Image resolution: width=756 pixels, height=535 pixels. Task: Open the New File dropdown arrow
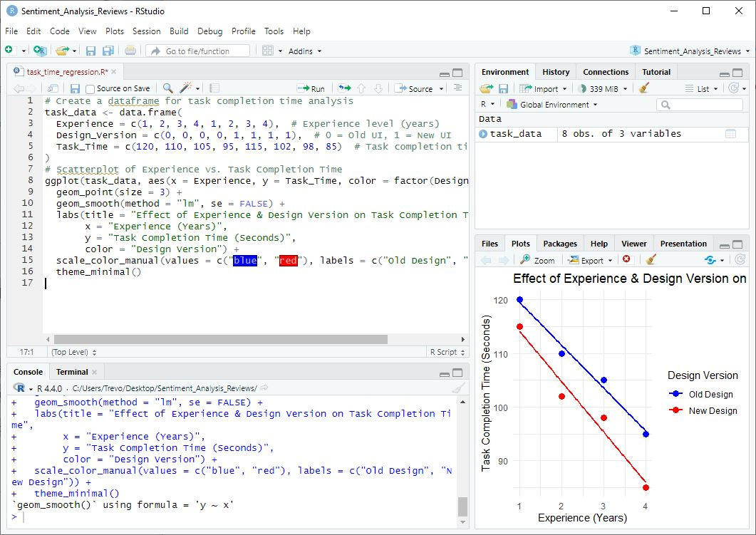23,51
